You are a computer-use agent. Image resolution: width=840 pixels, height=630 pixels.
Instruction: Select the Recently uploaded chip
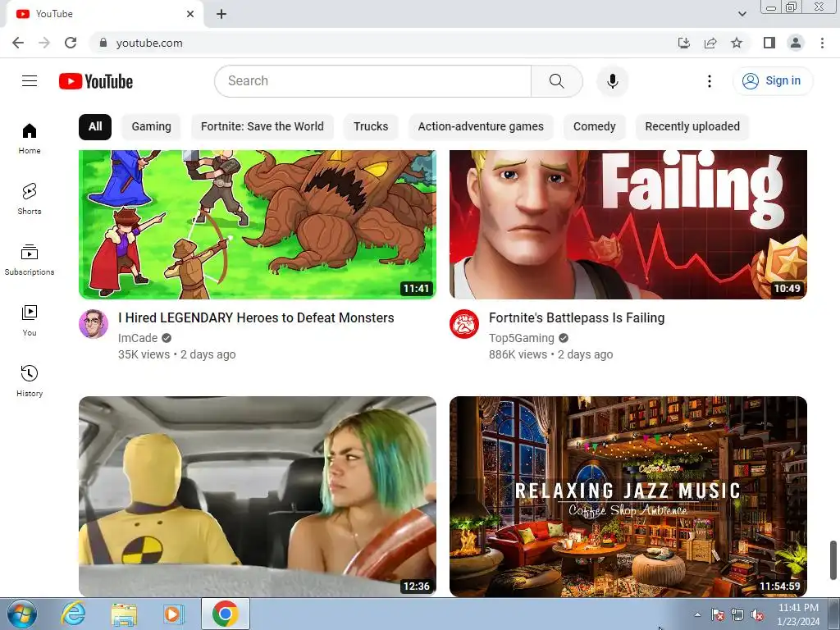[x=692, y=126]
